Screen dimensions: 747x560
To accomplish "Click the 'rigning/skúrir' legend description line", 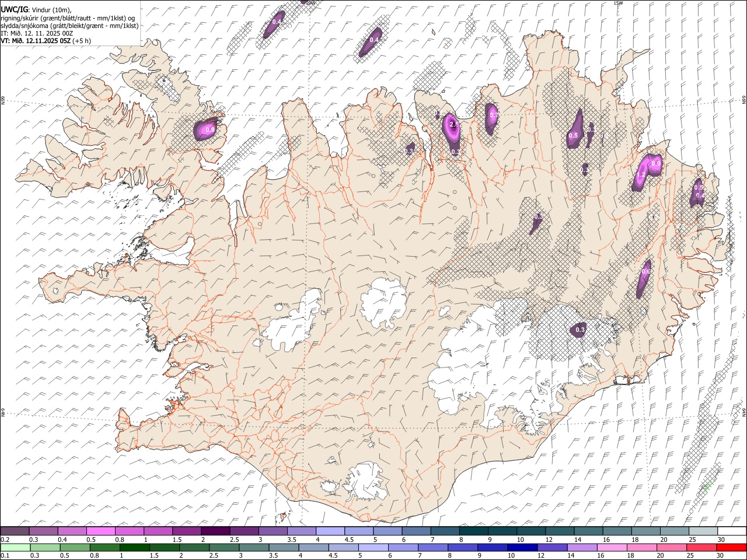I will tap(68, 17).
